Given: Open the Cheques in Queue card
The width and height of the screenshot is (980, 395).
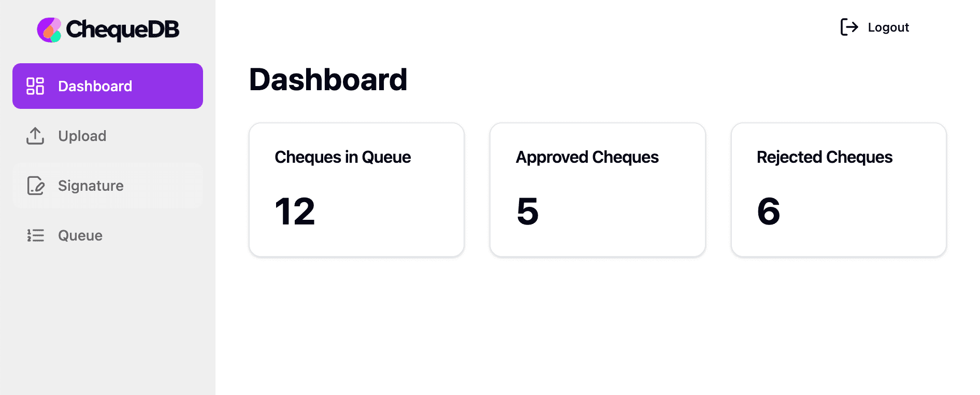Looking at the screenshot, I should point(356,190).
